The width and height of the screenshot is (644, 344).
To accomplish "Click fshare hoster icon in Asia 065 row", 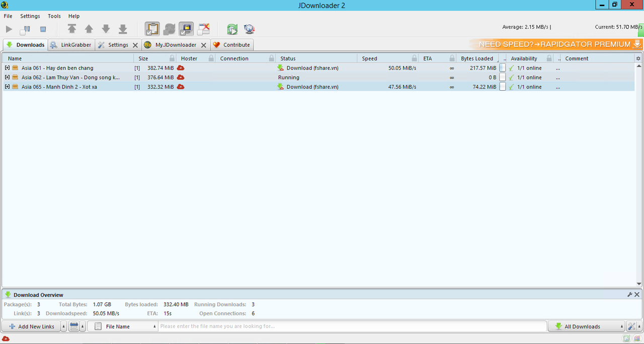I will click(181, 87).
